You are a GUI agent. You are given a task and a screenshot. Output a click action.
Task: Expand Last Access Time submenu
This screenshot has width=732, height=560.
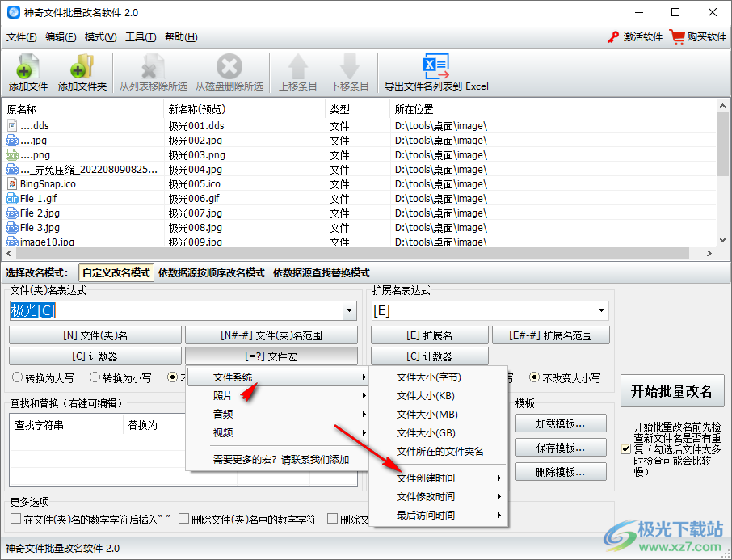pyautogui.click(x=439, y=516)
